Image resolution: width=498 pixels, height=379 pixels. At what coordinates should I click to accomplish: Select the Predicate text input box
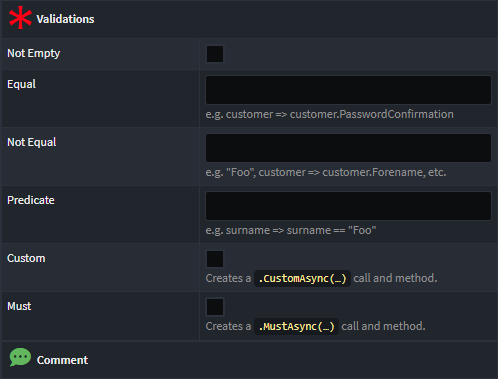348,206
